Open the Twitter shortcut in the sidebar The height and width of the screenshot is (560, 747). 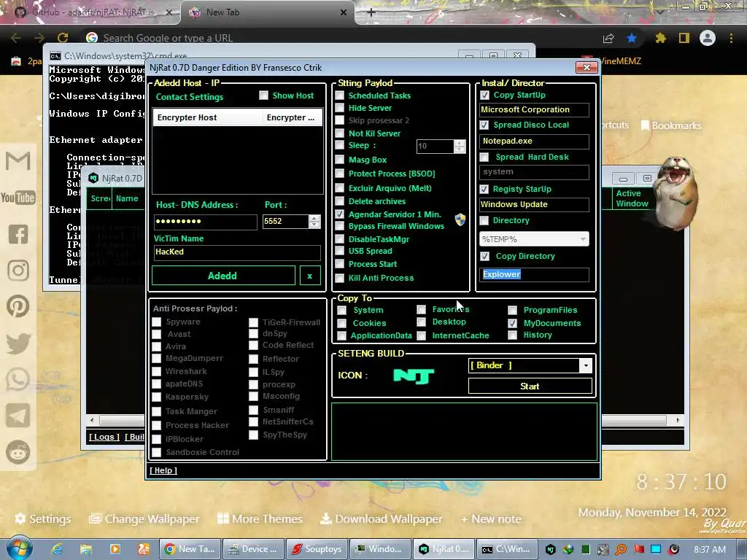pos(18,343)
